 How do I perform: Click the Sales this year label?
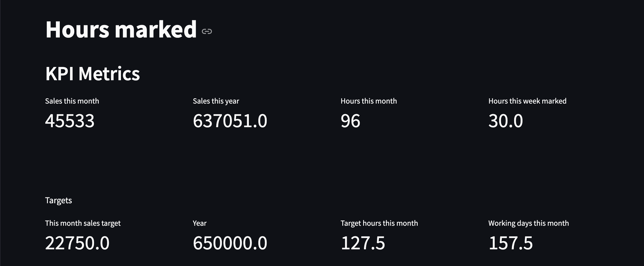(x=216, y=101)
